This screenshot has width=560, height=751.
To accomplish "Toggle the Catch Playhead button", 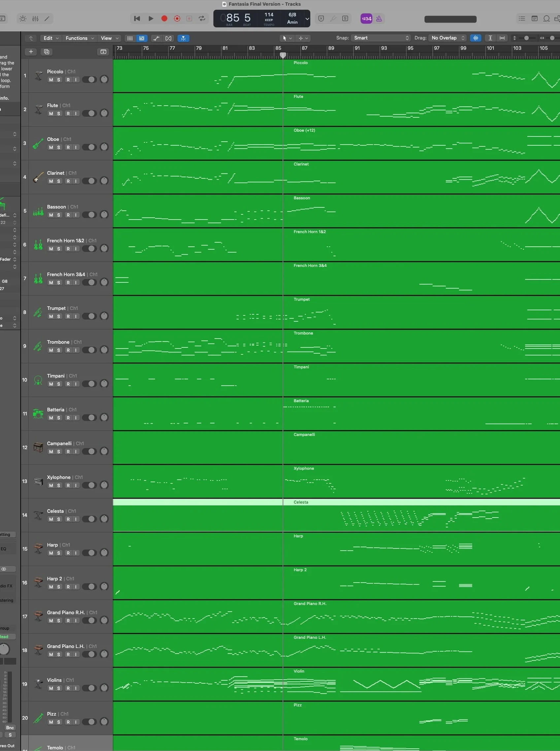I will click(183, 38).
